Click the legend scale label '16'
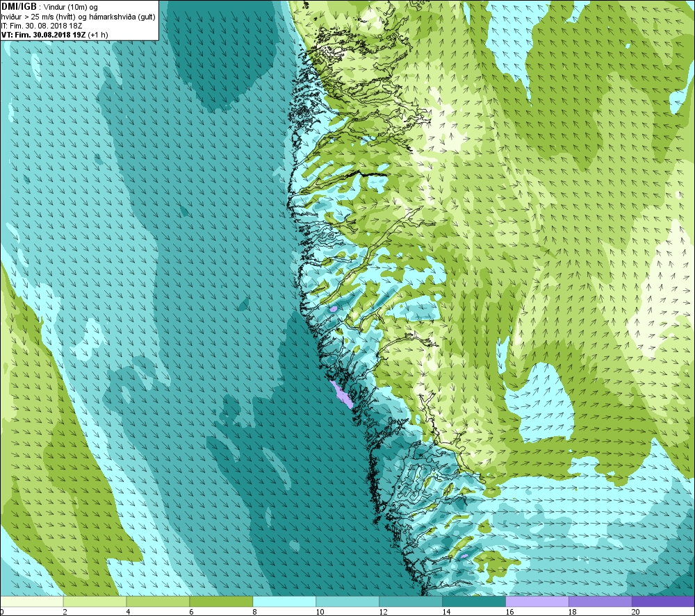695x616 pixels. pyautogui.click(x=509, y=612)
